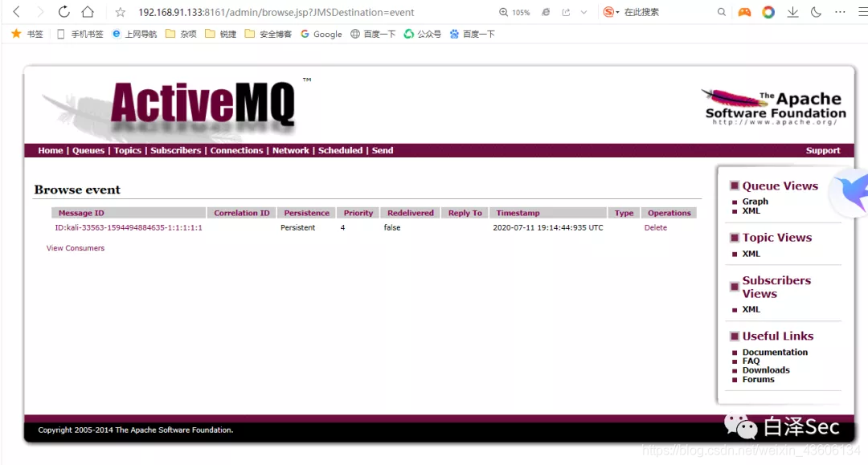Sort by the Priority column header
The height and width of the screenshot is (465, 868).
(x=358, y=213)
